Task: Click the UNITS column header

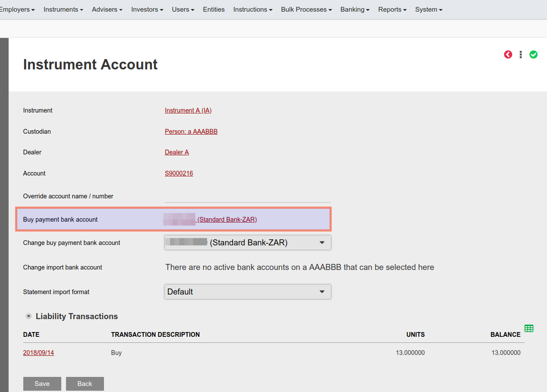Action: [x=415, y=335]
